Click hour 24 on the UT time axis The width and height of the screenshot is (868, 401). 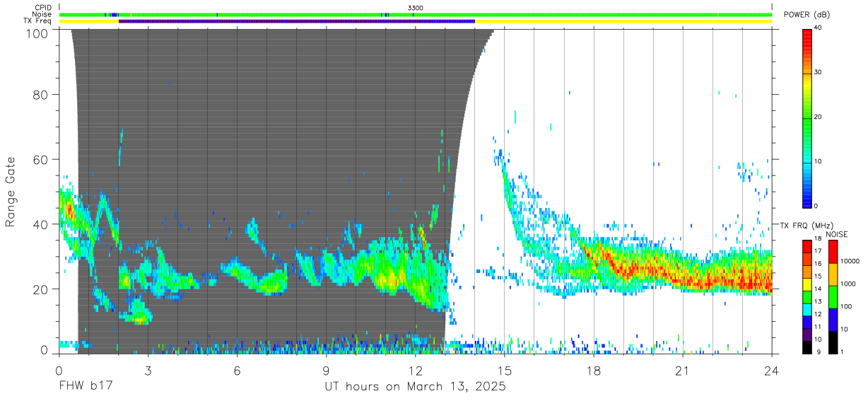(772, 370)
